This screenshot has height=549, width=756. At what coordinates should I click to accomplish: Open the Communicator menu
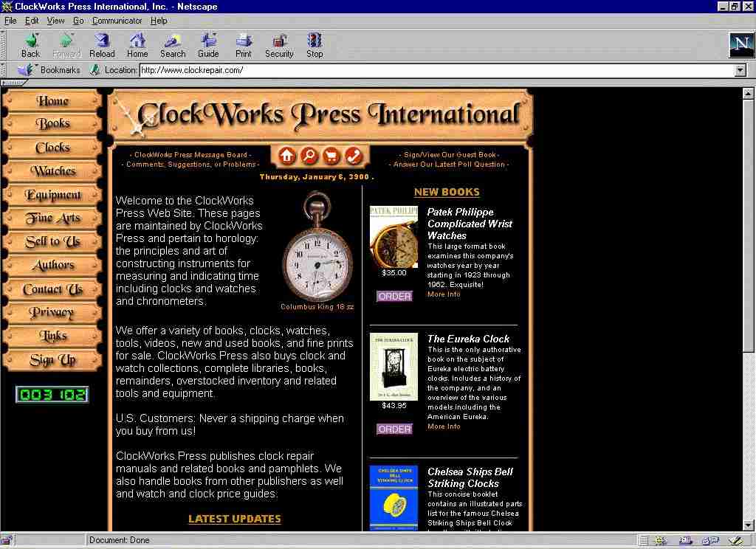[x=117, y=21]
